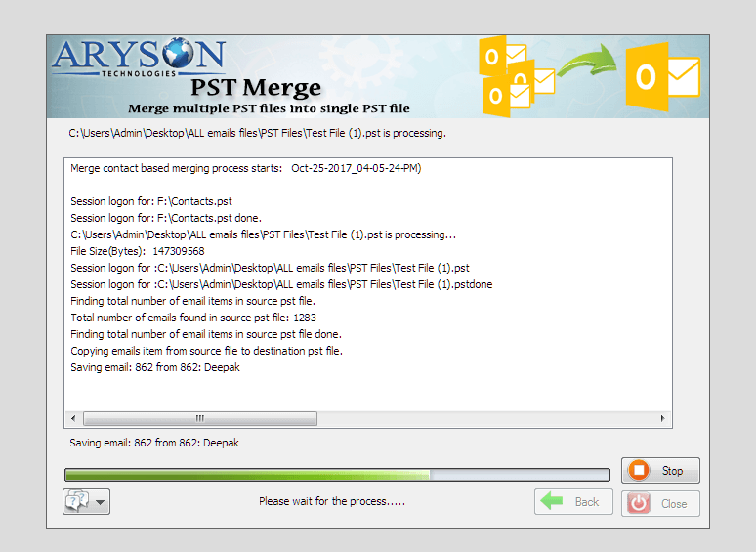Click the horizontal scrollbar thumb in log

200,418
